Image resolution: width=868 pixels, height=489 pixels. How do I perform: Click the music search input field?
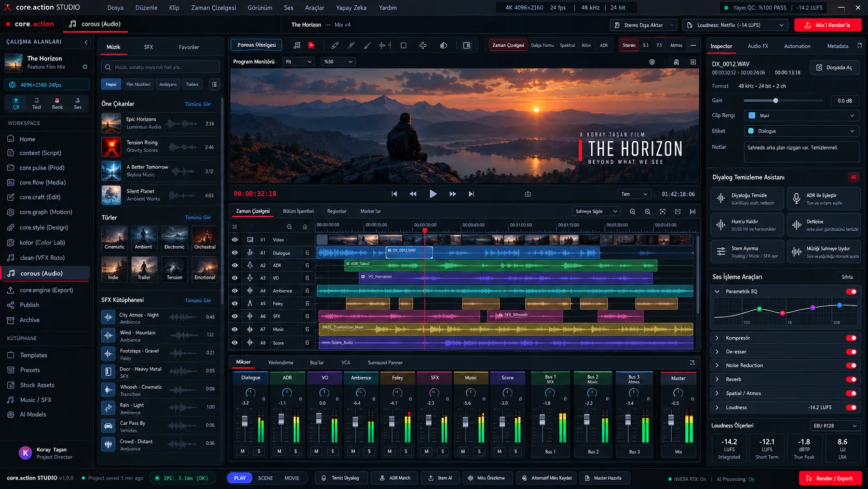click(x=160, y=67)
